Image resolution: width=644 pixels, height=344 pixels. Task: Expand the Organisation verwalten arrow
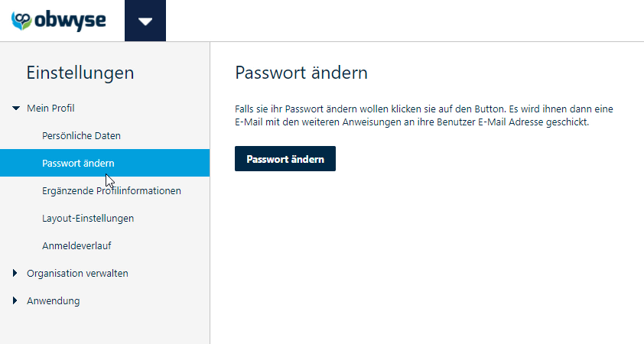[x=15, y=273]
